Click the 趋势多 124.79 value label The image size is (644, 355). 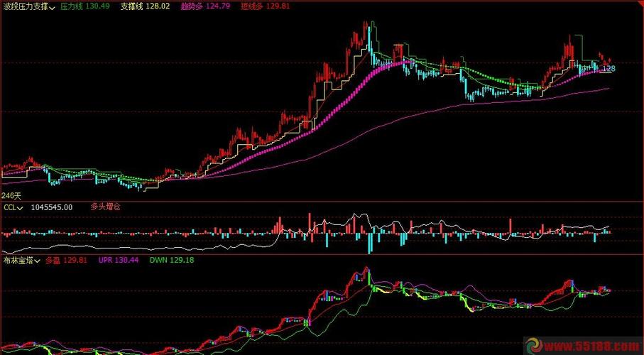[206, 6]
